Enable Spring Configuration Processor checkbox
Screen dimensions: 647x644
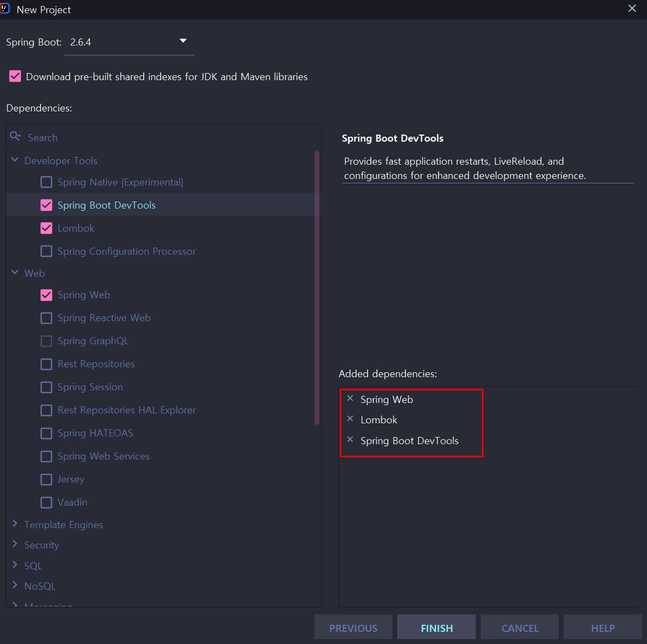46,251
